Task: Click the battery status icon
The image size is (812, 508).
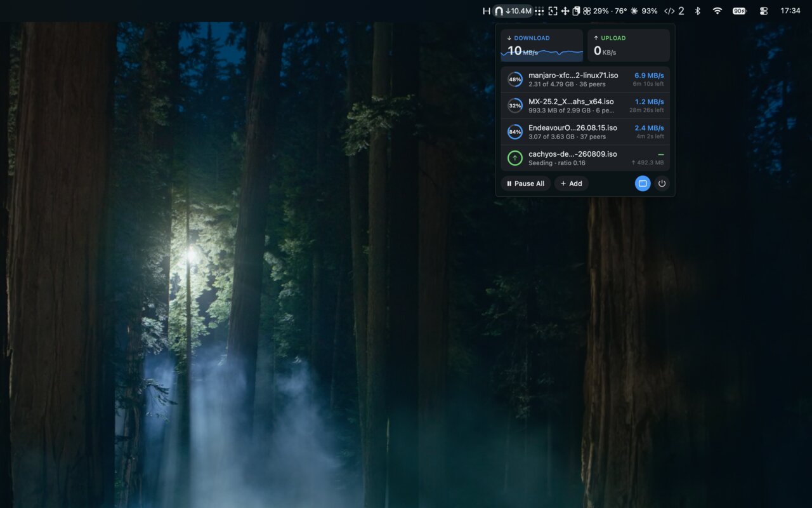Action: click(x=740, y=11)
